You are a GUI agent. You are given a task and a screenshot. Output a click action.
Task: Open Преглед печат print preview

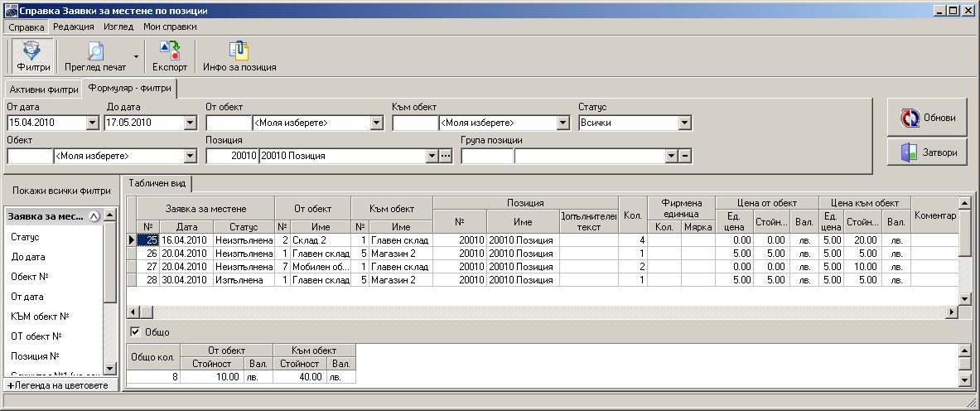coord(95,56)
